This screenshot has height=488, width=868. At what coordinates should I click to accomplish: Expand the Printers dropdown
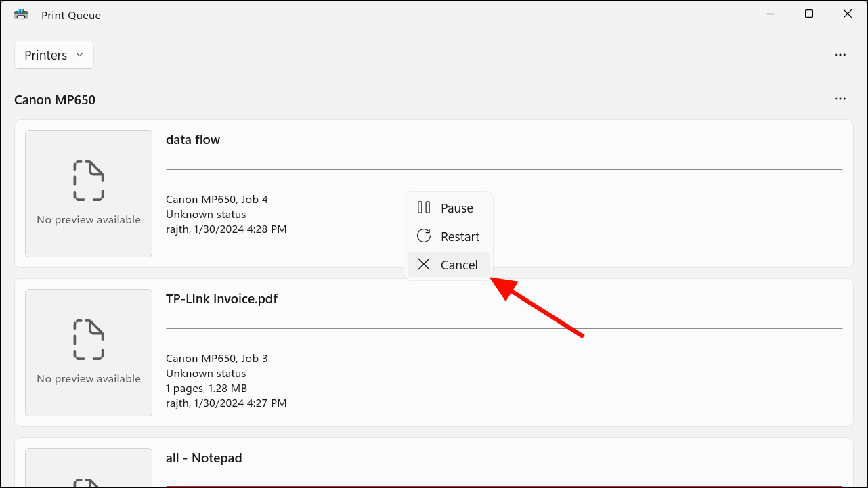tap(53, 55)
